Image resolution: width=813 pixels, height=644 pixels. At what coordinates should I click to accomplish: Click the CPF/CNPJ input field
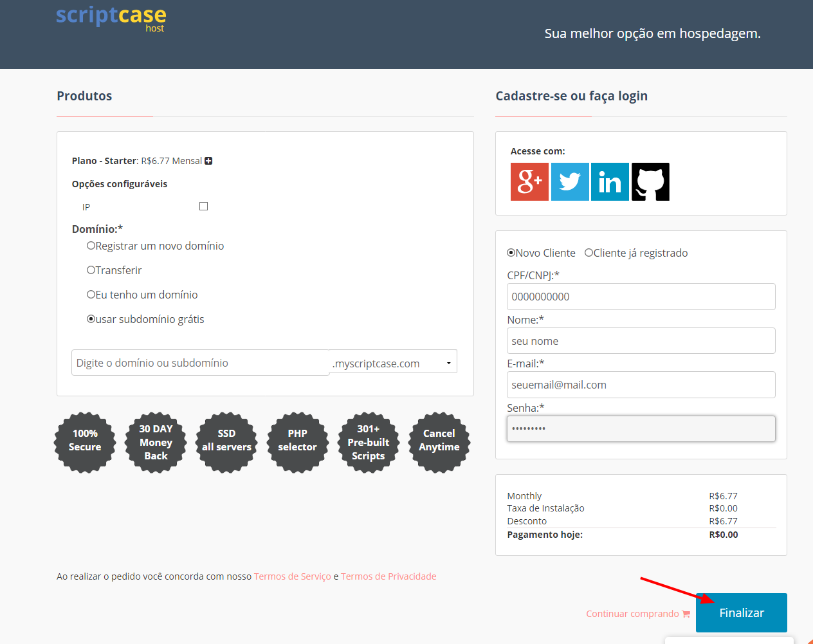(x=641, y=297)
